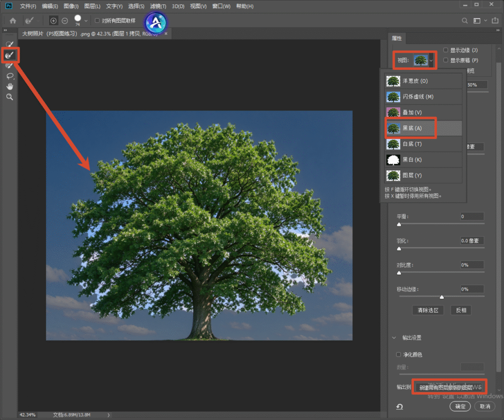Switch to the Properties (属性) tab
Image resolution: width=504 pixels, height=420 pixels.
(397, 38)
